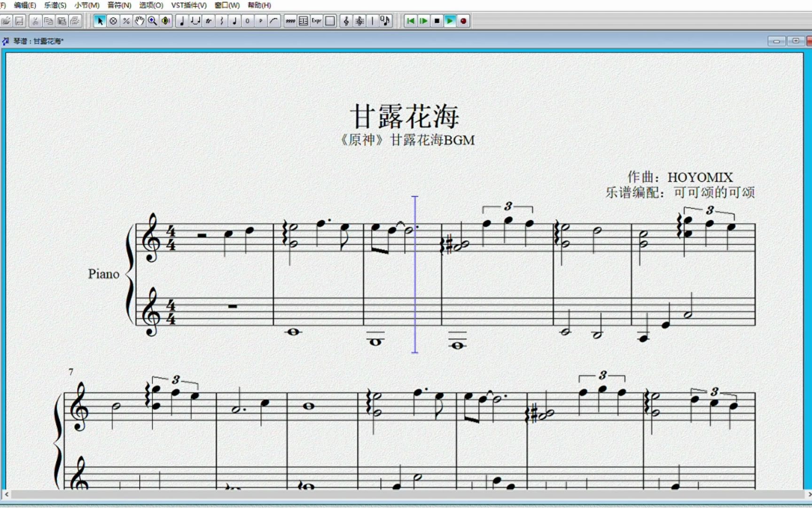Click the scissors cut icon
Image resolution: width=812 pixels, height=508 pixels.
tap(35, 21)
